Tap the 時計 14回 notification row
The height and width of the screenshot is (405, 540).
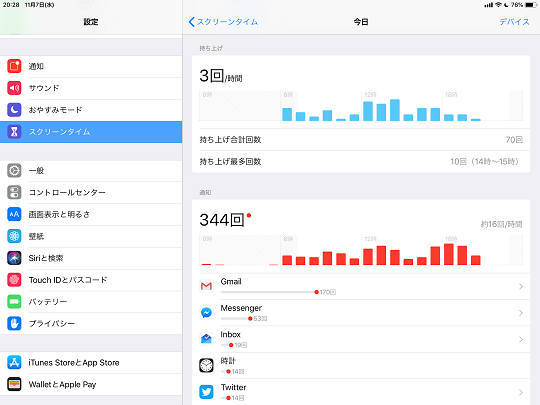pyautogui.click(x=361, y=365)
